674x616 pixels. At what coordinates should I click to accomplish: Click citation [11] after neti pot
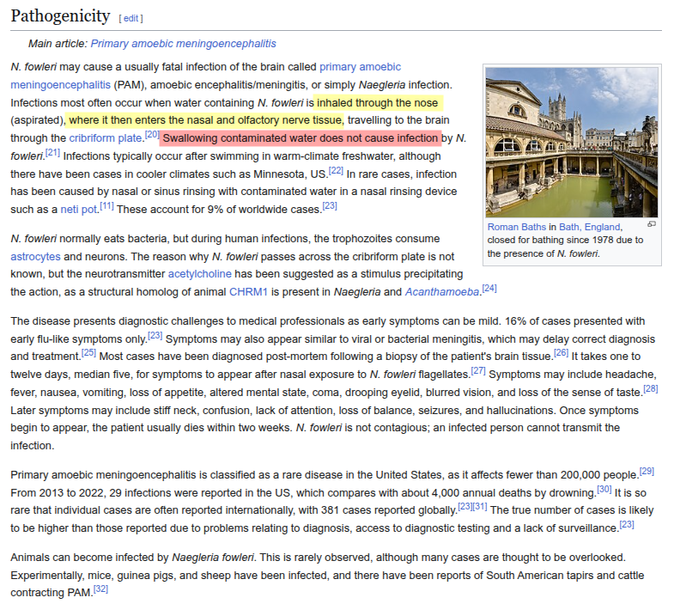pos(106,205)
